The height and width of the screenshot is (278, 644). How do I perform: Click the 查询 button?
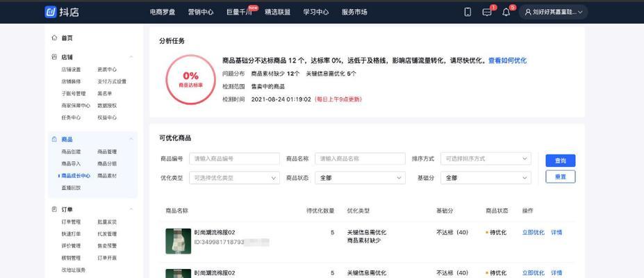pos(560,161)
